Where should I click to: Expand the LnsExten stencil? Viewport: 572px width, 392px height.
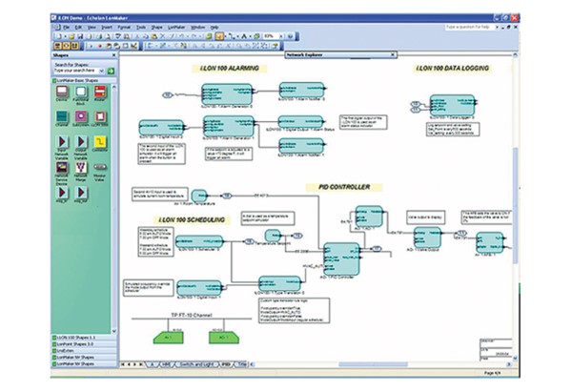click(x=84, y=350)
